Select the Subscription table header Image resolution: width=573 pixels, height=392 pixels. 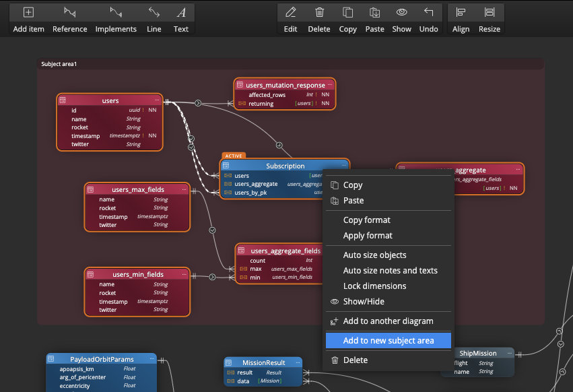(x=285, y=166)
